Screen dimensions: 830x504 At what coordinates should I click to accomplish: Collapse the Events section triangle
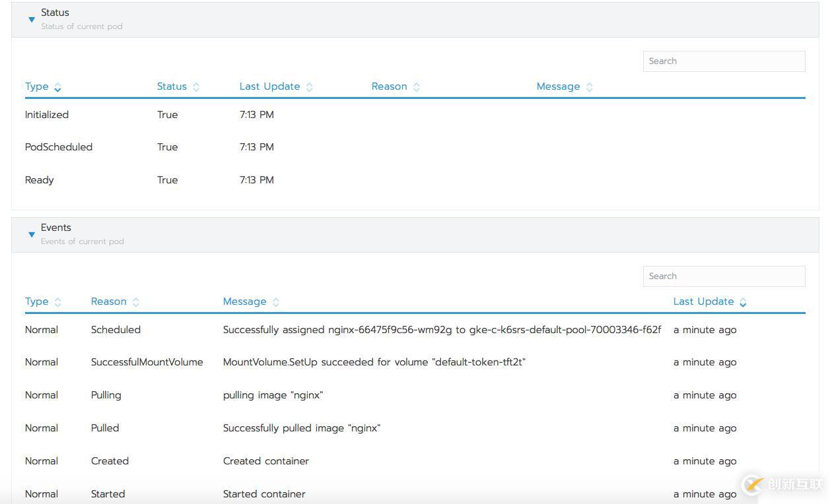[x=32, y=235]
